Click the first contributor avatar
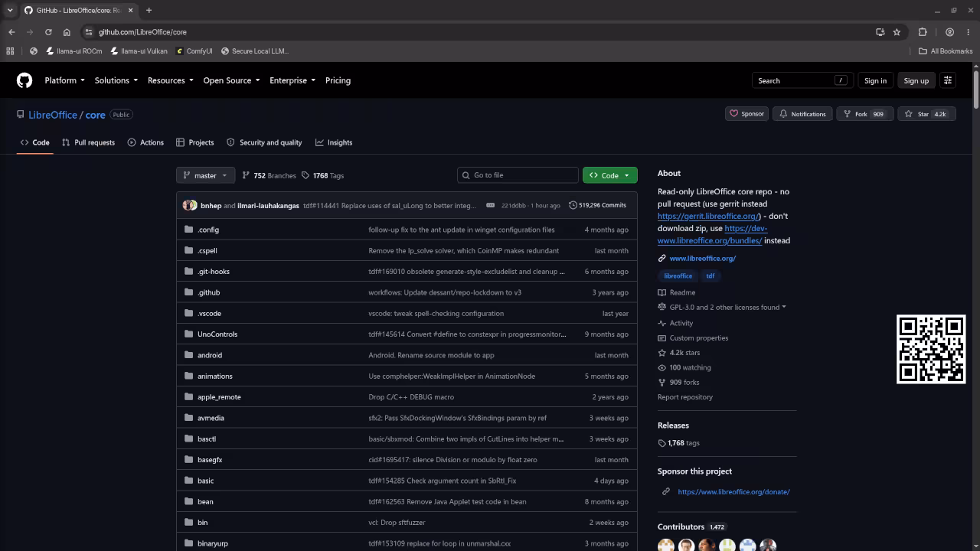 (x=666, y=546)
